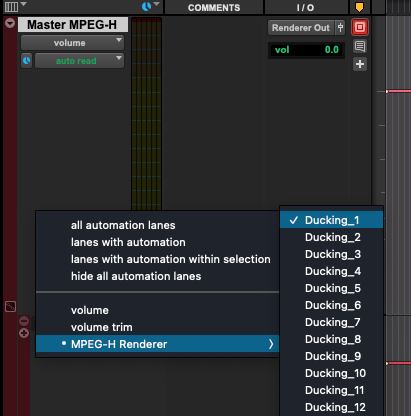The image size is (411, 416).
Task: Open the auto read automation mode selector
Action: pos(79,61)
